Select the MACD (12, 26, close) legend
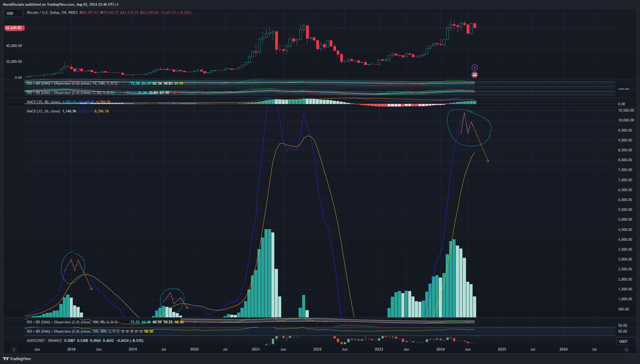The image size is (640, 364). click(x=43, y=111)
